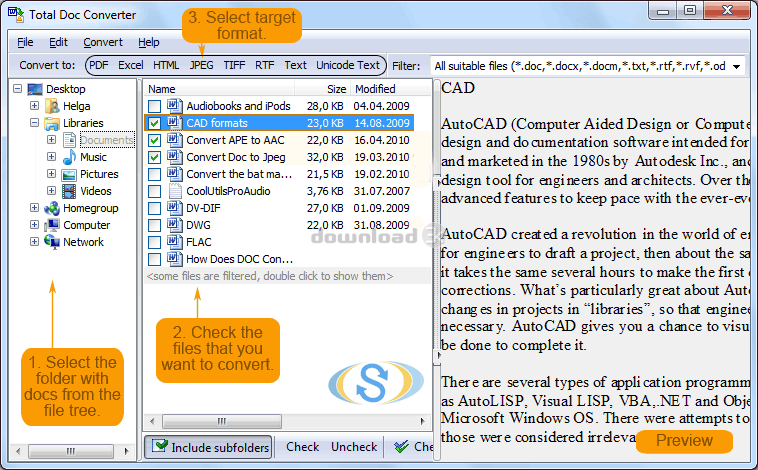The width and height of the screenshot is (758, 470).
Task: Open the Help menu
Action: coord(149,43)
